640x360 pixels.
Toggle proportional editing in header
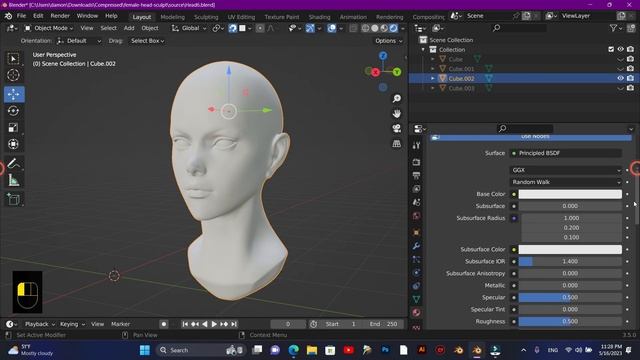point(260,28)
